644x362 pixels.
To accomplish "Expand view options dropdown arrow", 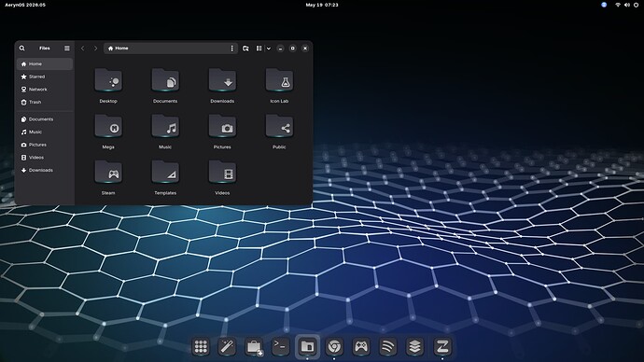I will 269,49.
